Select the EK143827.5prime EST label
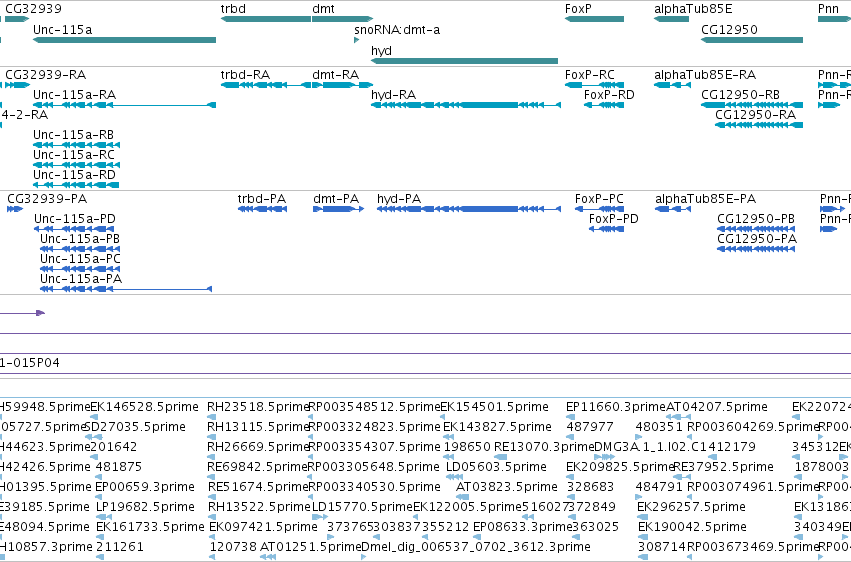Screen dimensions: 851x562 coord(497,427)
